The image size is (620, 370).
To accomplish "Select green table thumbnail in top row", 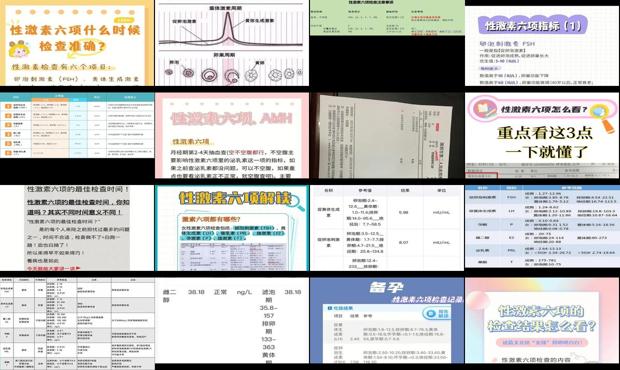I will point(387,18).
